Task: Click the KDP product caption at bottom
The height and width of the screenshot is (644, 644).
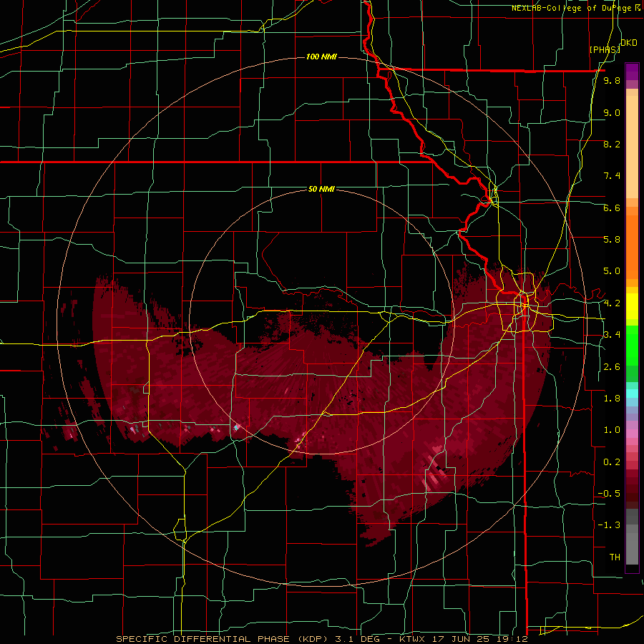Action: click(322, 639)
